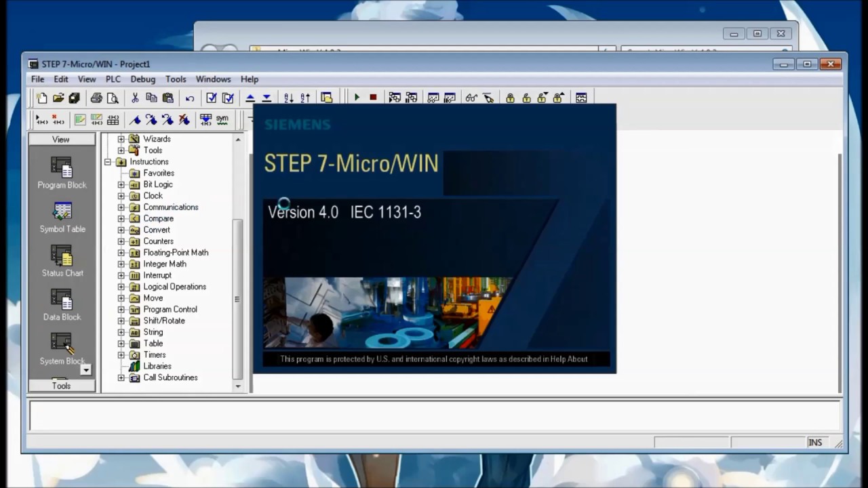Click the Force lock icon
868x488 pixels.
point(510,98)
